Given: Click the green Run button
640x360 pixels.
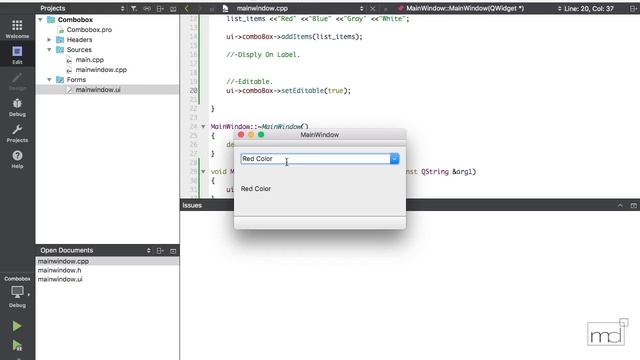Looking at the screenshot, I should pyautogui.click(x=17, y=326).
